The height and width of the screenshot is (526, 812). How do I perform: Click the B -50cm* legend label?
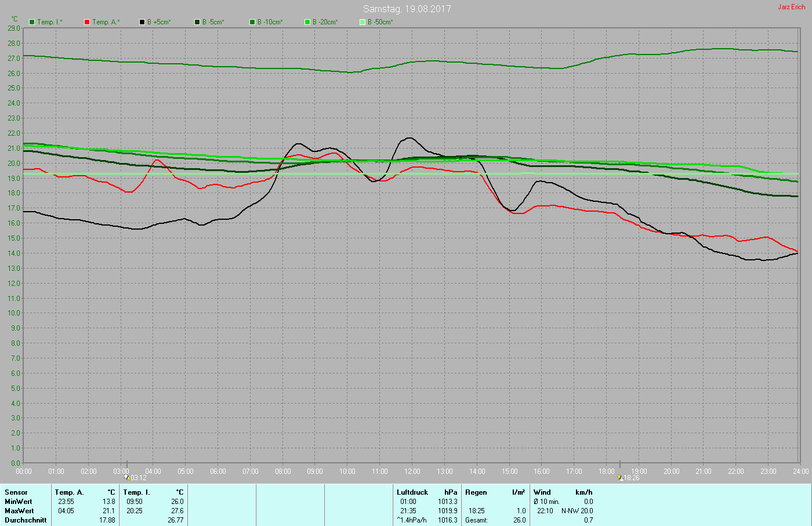(380, 22)
